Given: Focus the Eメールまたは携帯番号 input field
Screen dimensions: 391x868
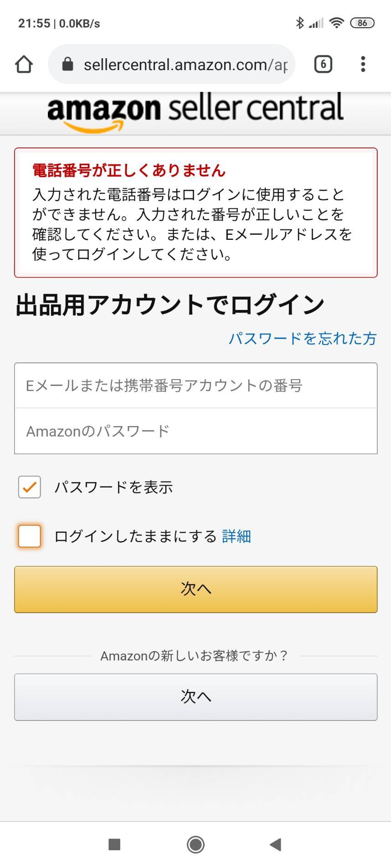Looking at the screenshot, I should (x=195, y=386).
